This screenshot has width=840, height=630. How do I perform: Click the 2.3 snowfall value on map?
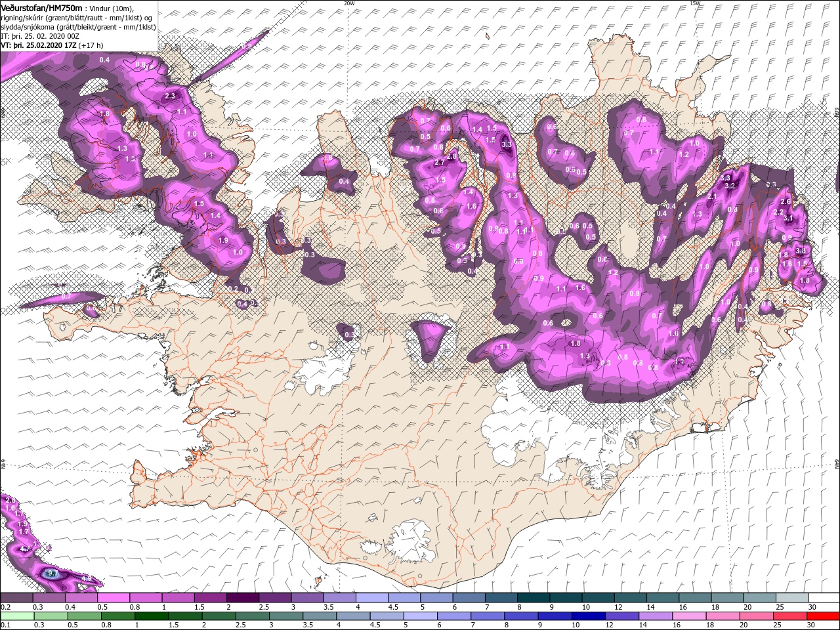point(170,96)
